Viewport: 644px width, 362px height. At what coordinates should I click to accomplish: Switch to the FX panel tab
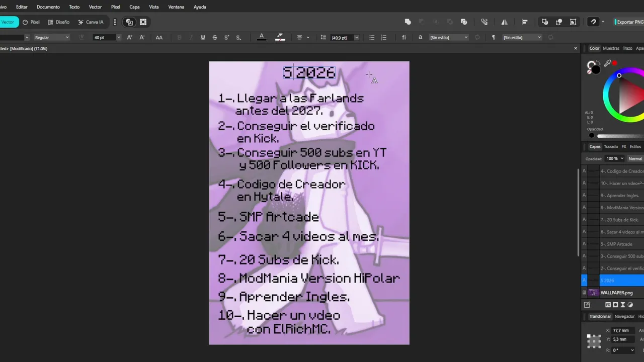pos(624,147)
